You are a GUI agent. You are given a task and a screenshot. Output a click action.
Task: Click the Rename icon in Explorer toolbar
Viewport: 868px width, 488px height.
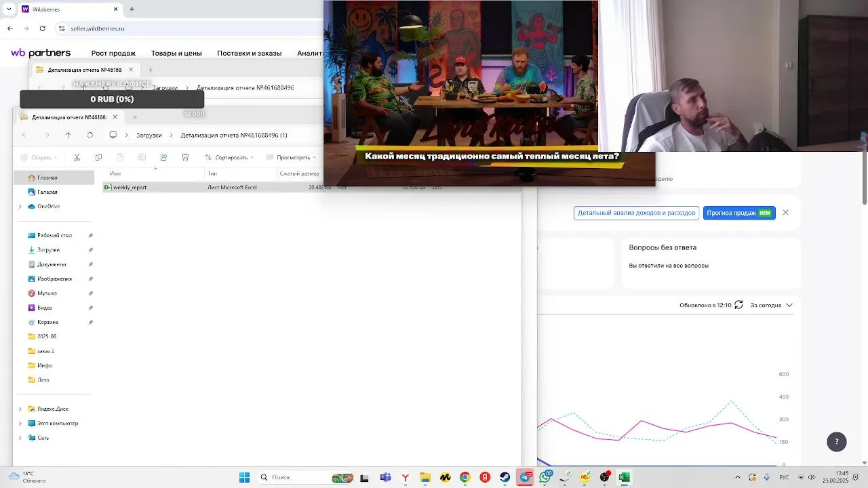coord(142,157)
